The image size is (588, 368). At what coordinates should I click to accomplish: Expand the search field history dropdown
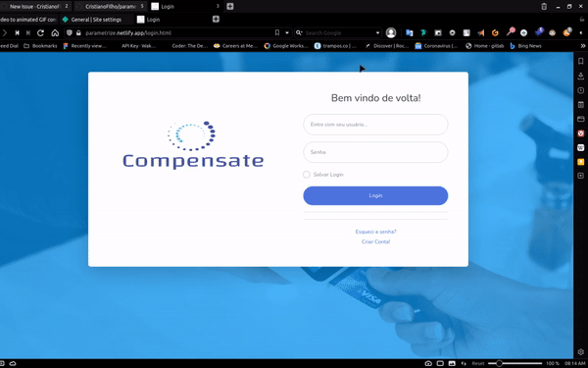377,33
